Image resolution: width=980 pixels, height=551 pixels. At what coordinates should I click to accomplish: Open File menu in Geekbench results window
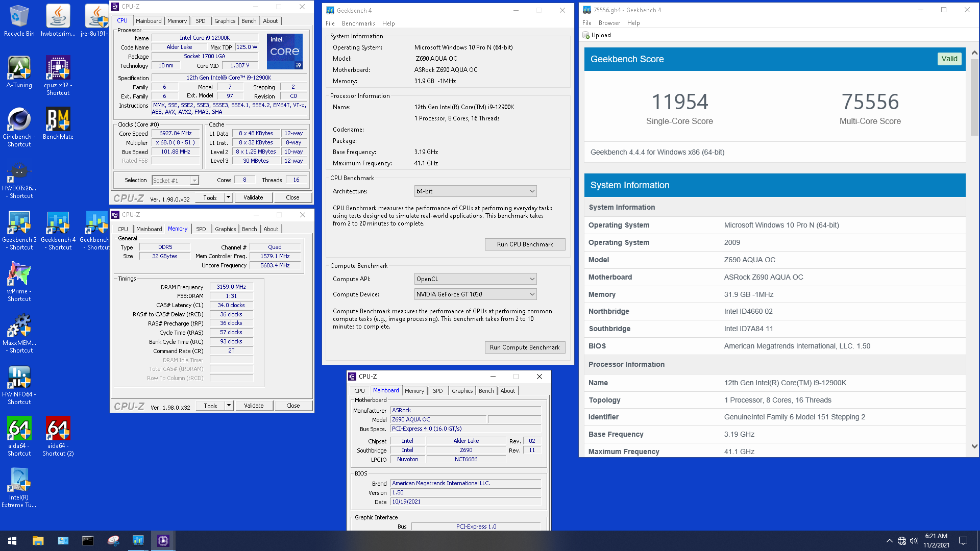pos(587,23)
